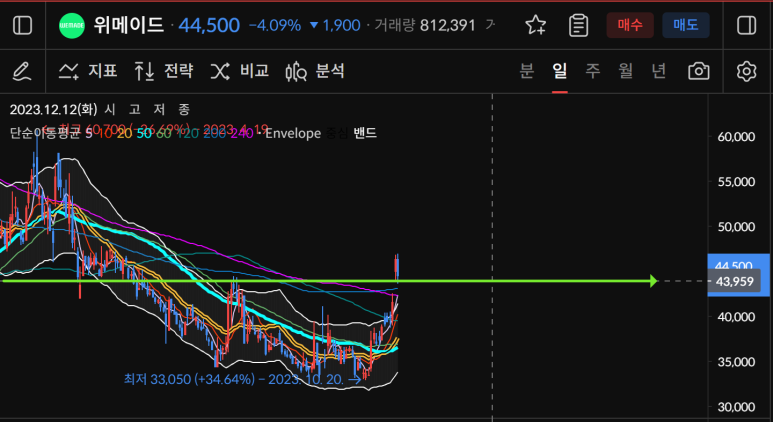Add to favorites with star icon
This screenshot has height=422, width=773.
point(535,25)
